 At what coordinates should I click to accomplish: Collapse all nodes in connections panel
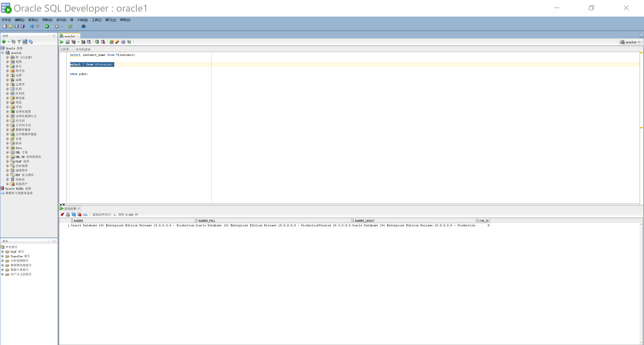[x=31, y=42]
